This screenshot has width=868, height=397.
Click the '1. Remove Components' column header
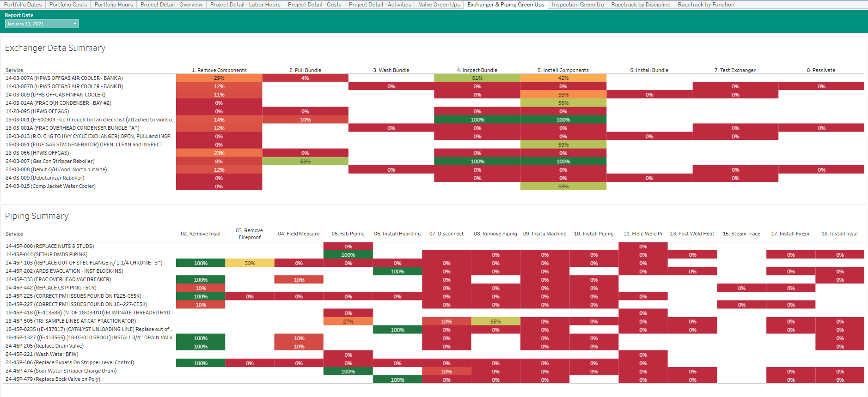point(219,70)
